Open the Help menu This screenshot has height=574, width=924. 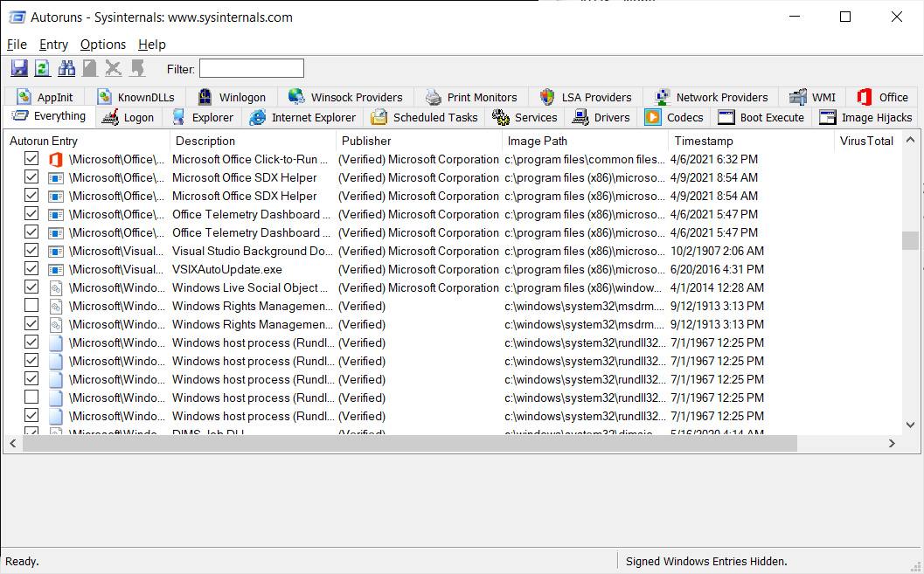tap(152, 45)
